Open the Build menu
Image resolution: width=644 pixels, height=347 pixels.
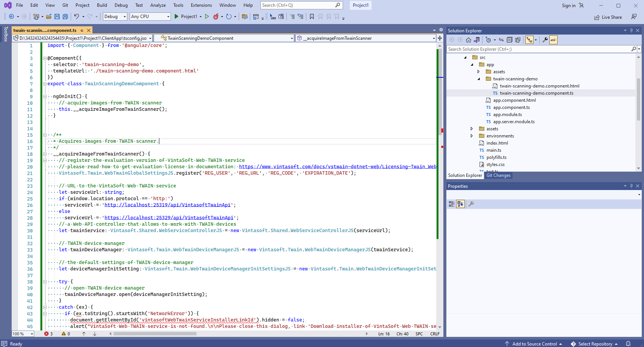tap(102, 5)
